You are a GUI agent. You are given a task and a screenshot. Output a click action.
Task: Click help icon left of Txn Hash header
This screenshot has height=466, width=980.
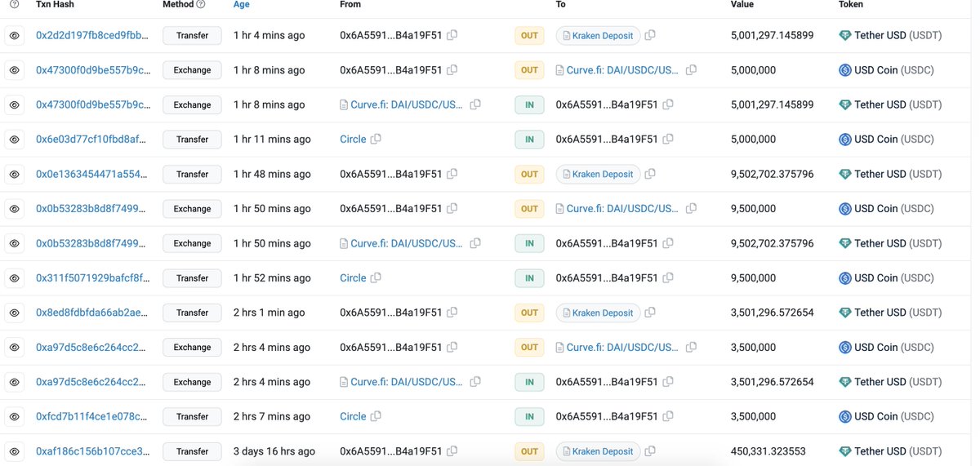pyautogui.click(x=15, y=4)
